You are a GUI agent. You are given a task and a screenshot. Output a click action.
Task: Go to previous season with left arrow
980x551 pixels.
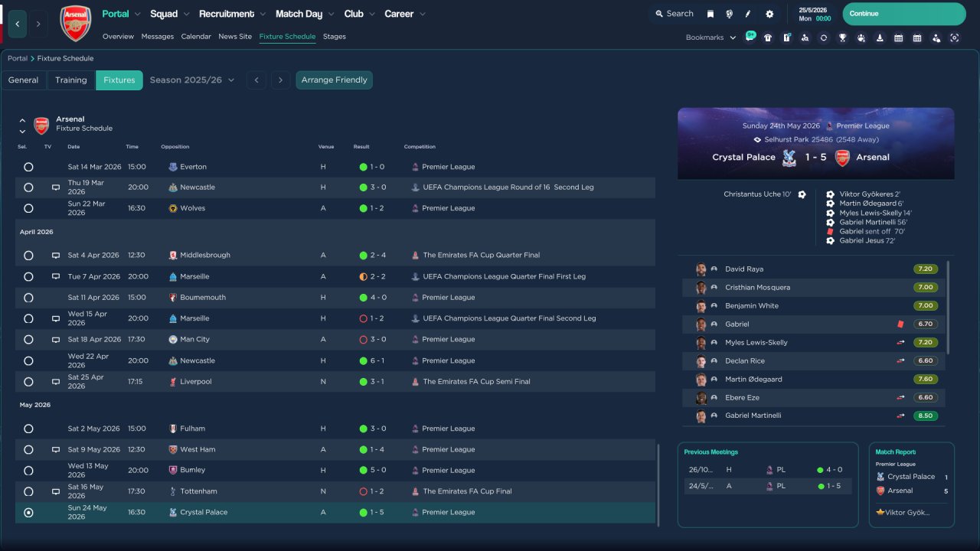(256, 80)
